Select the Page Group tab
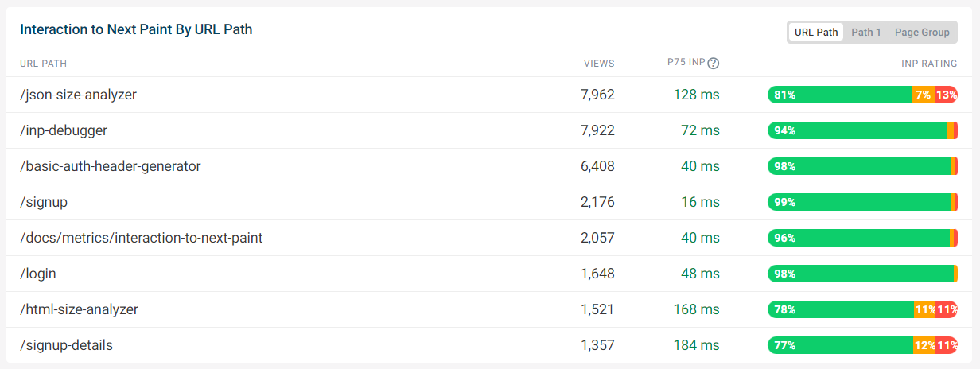Viewport: 980px width, 369px height. (922, 33)
